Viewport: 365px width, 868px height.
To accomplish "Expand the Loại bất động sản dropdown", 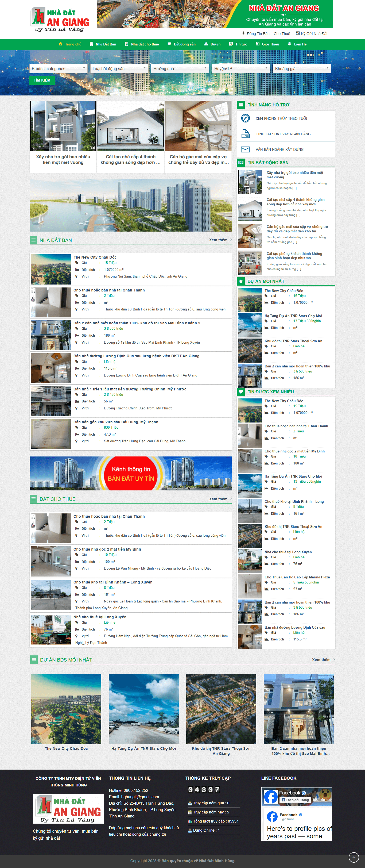I will coord(119,69).
